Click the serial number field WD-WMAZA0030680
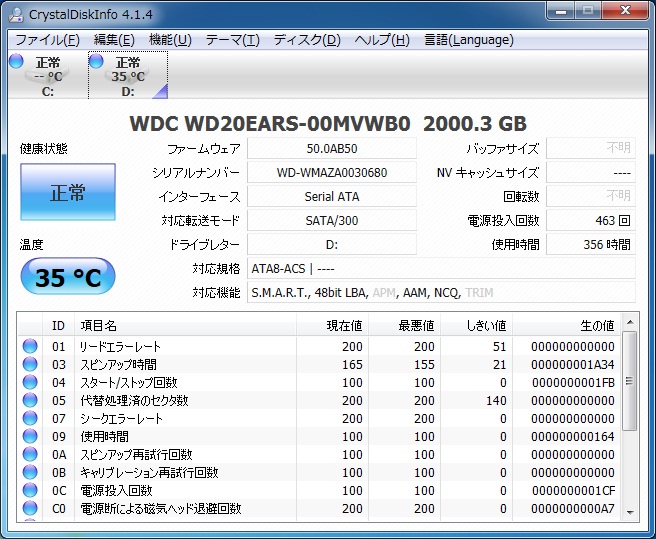The width and height of the screenshot is (656, 539). (332, 172)
